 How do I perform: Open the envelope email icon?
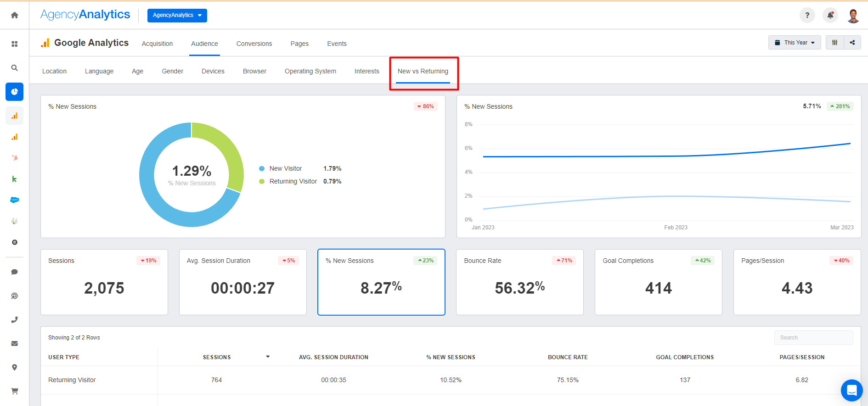(x=15, y=344)
